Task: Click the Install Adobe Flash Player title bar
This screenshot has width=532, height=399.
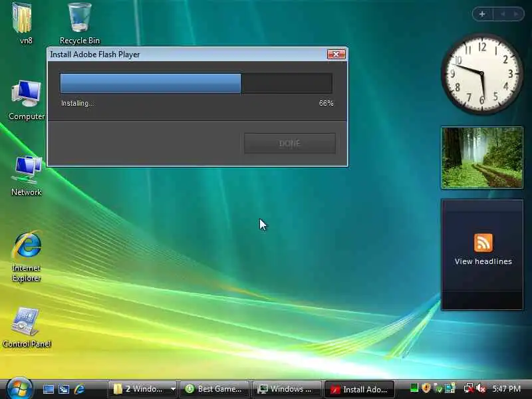Action: 187,55
